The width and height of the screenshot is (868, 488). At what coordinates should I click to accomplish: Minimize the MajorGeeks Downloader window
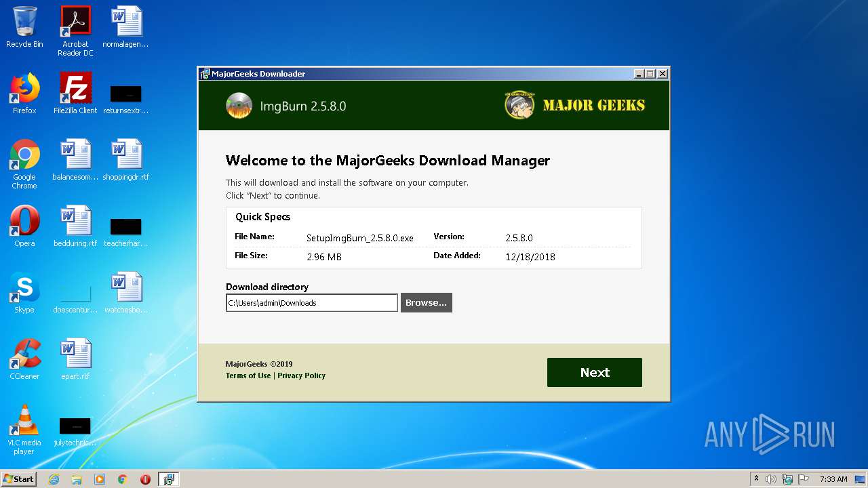point(639,74)
